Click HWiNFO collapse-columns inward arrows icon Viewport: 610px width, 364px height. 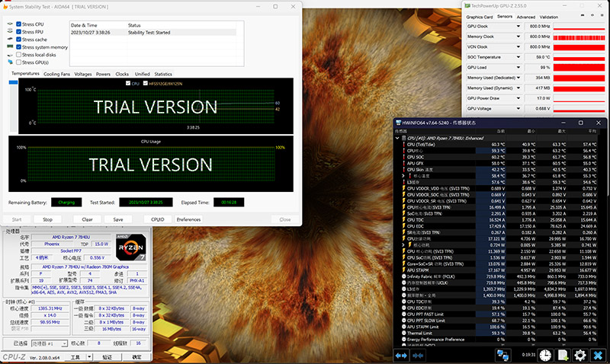pos(418,356)
